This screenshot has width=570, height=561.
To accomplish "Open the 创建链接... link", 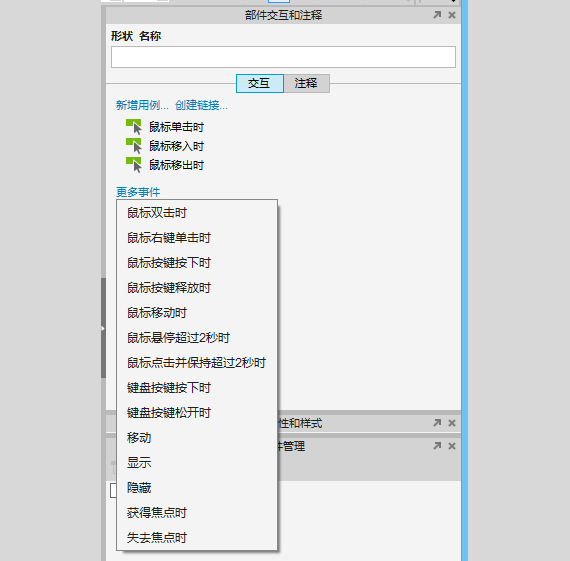I will pyautogui.click(x=201, y=105).
